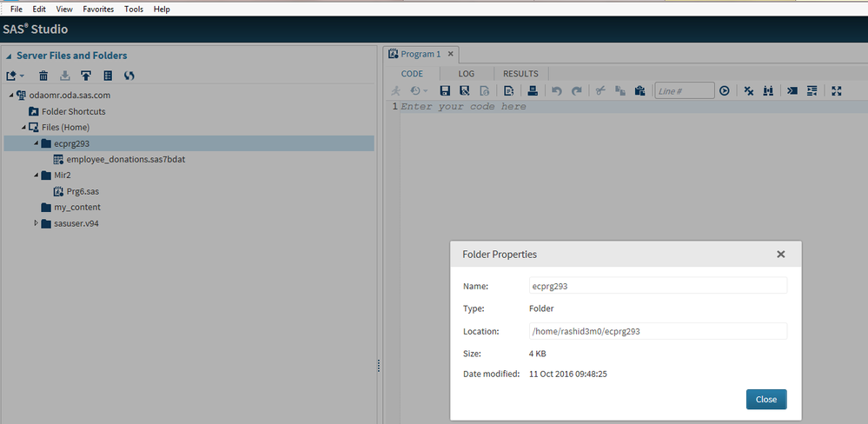This screenshot has width=868, height=424.
Task: Collapse the Files (Home) node
Action: (23, 128)
